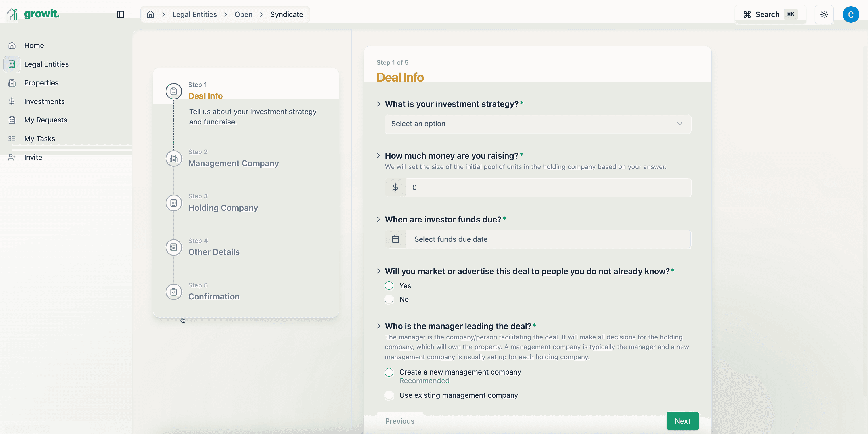Choose Create a new management company

[389, 372]
